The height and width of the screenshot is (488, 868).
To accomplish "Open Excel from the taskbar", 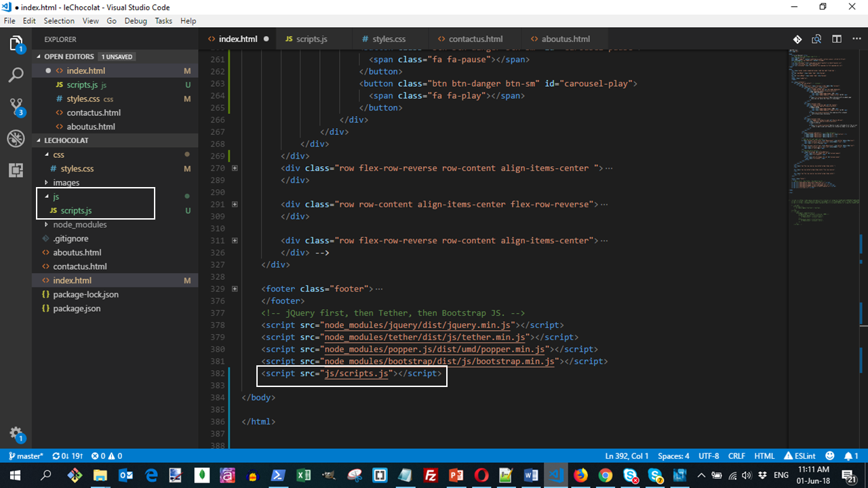I will tap(304, 475).
